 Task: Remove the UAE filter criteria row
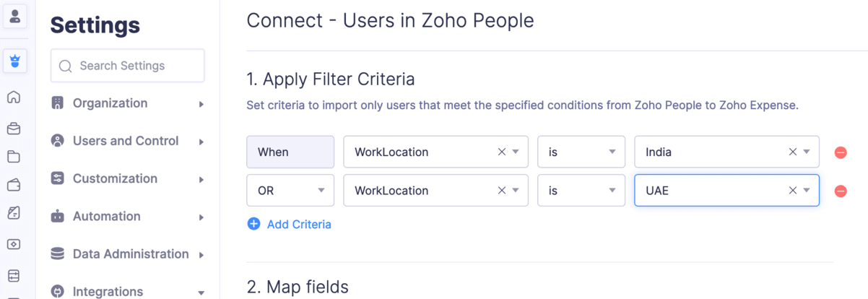pyautogui.click(x=841, y=191)
